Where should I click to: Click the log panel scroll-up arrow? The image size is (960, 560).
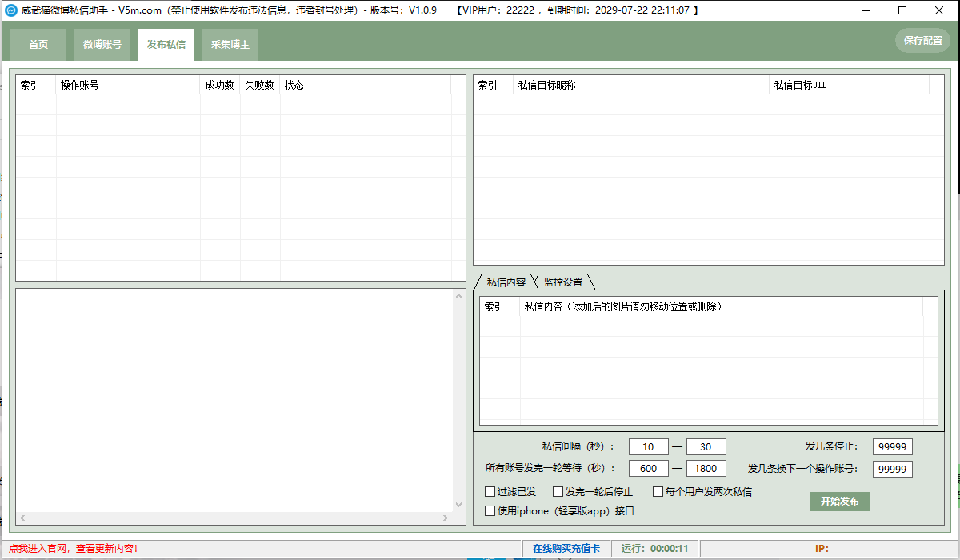[458, 296]
